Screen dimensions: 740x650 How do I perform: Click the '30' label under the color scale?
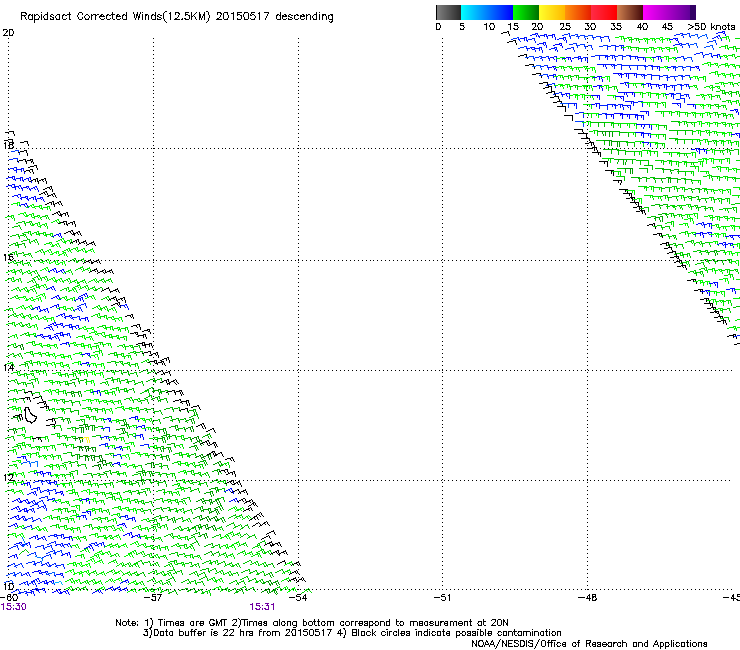(590, 27)
